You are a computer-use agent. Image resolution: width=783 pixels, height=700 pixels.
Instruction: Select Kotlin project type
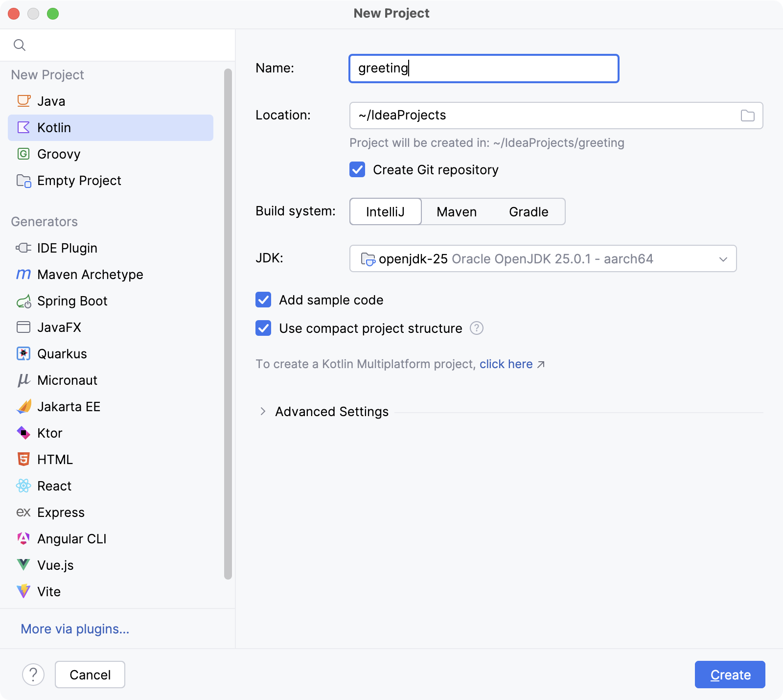pos(54,127)
